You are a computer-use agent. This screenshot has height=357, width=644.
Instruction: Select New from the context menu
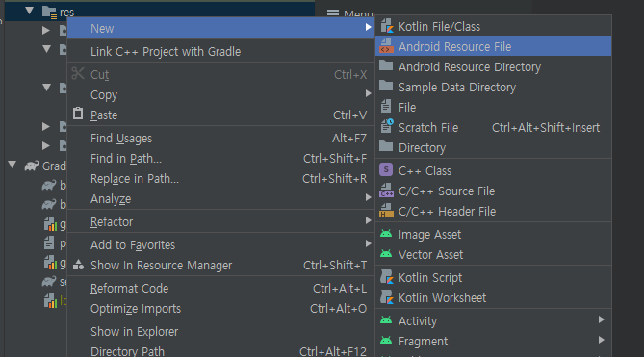click(221, 28)
